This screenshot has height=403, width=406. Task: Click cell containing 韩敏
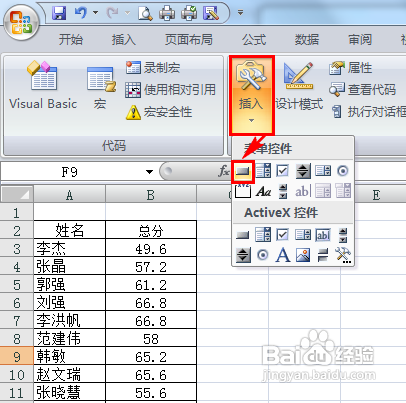[69, 356]
